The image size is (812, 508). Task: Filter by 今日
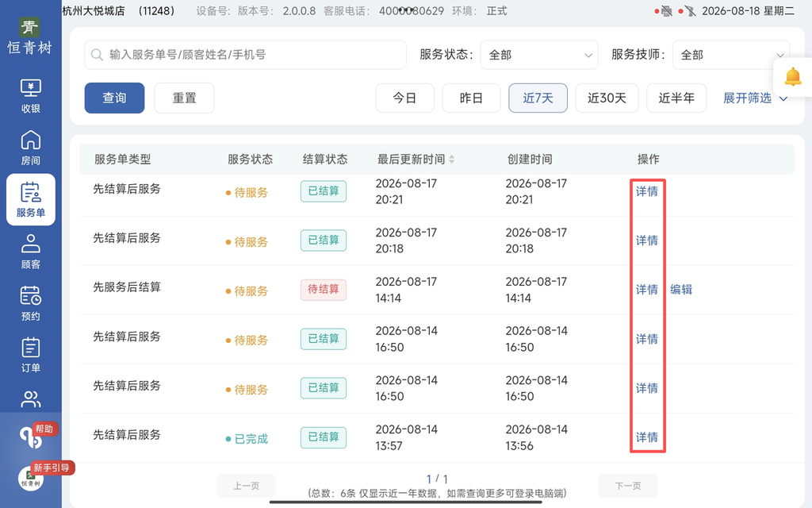[404, 98]
